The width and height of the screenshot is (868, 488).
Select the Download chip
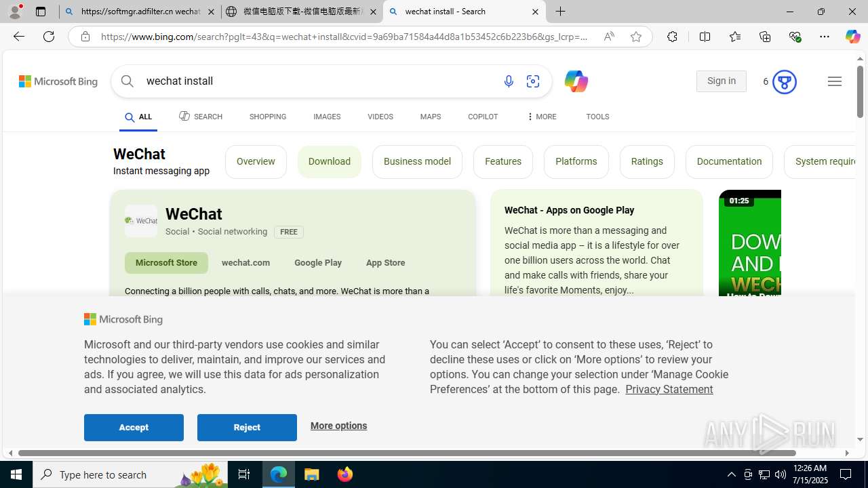click(x=330, y=161)
